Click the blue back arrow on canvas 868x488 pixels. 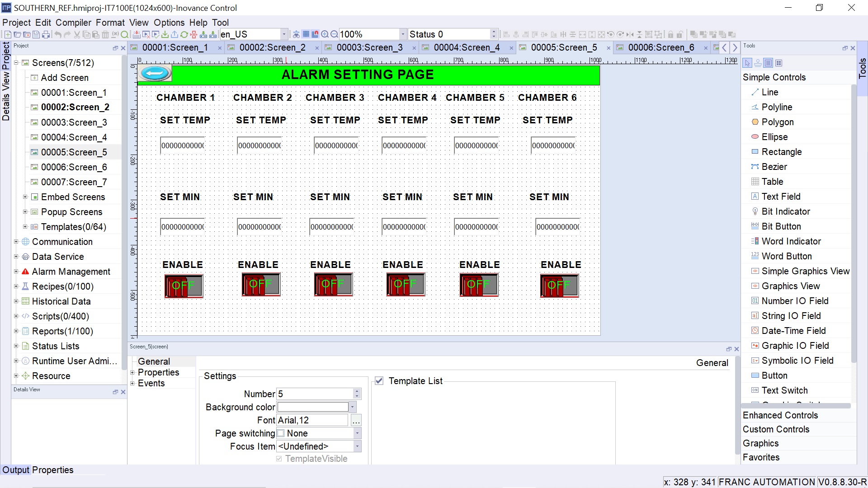coord(155,73)
